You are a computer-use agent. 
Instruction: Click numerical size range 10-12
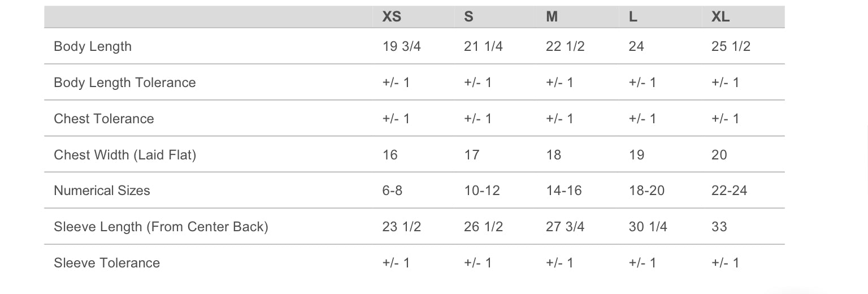pos(482,191)
